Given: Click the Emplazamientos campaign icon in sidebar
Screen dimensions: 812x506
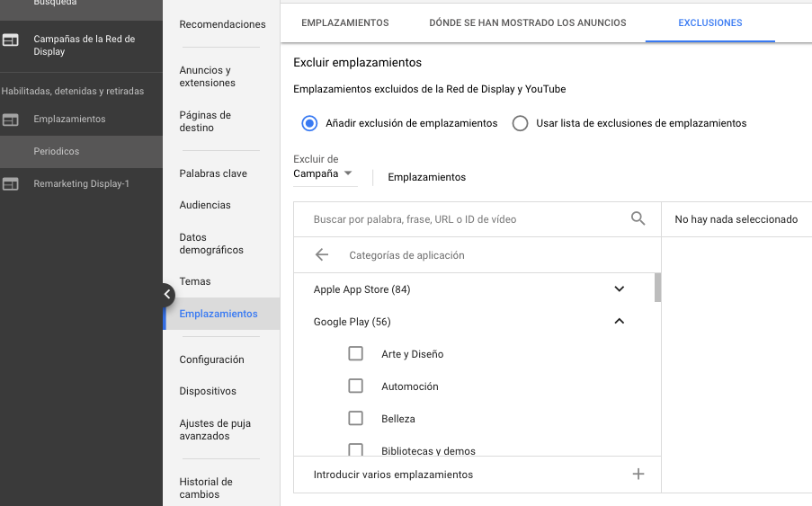Looking at the screenshot, I should 11,120.
